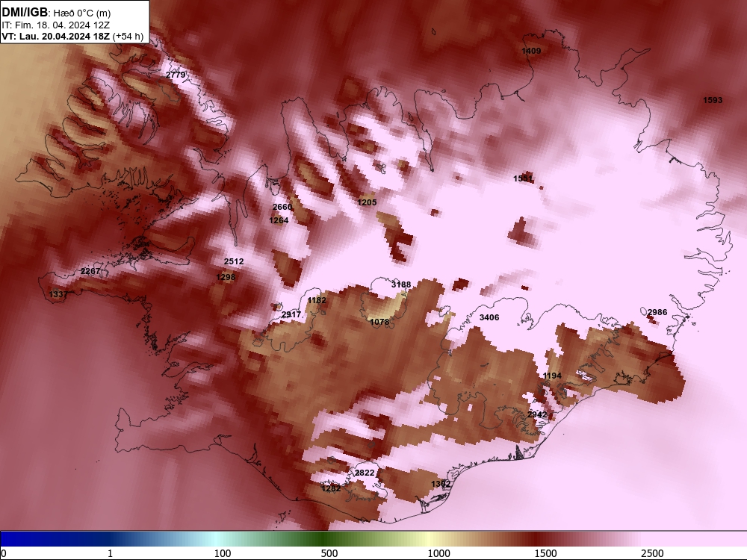Viewport: 747px width, 560px height.
Task: Click the map value 2942
Action: click(537, 414)
